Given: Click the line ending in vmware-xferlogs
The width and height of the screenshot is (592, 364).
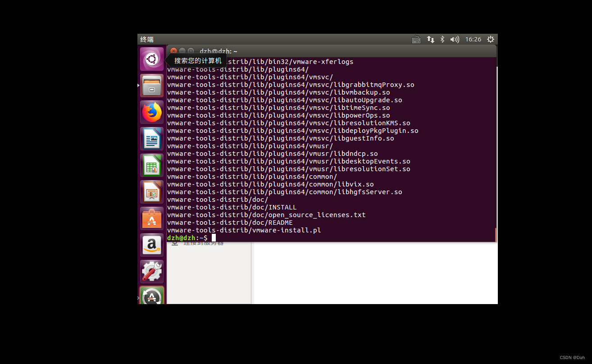Looking at the screenshot, I should tap(291, 62).
